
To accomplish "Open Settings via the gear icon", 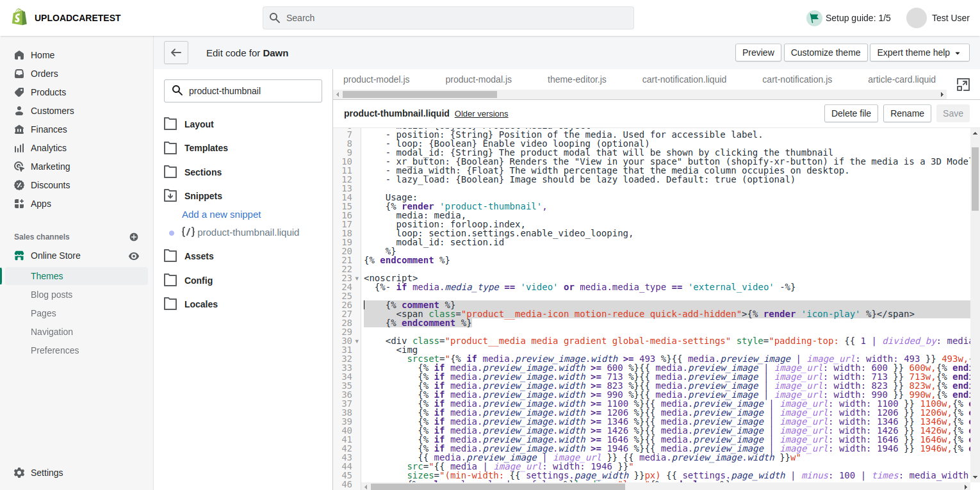I will (19, 473).
